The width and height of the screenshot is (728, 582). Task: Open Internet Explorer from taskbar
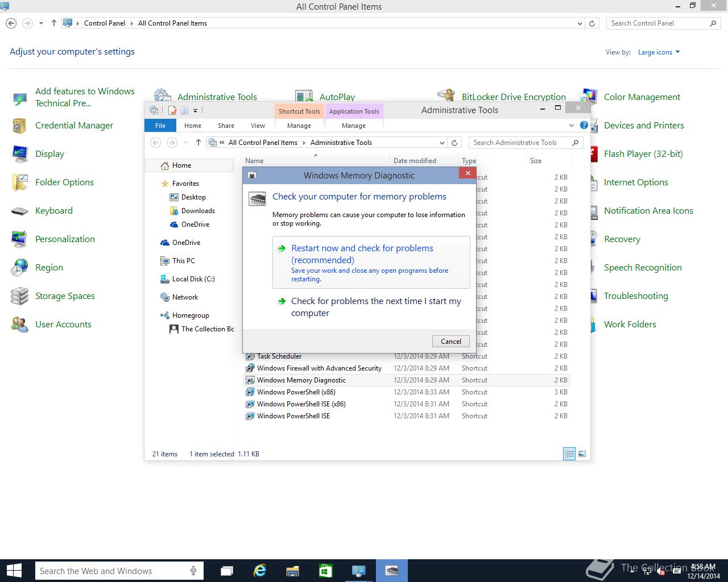coord(260,571)
